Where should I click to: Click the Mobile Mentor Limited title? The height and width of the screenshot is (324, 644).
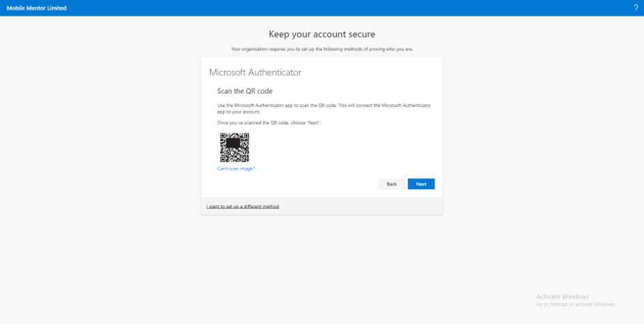[x=37, y=8]
